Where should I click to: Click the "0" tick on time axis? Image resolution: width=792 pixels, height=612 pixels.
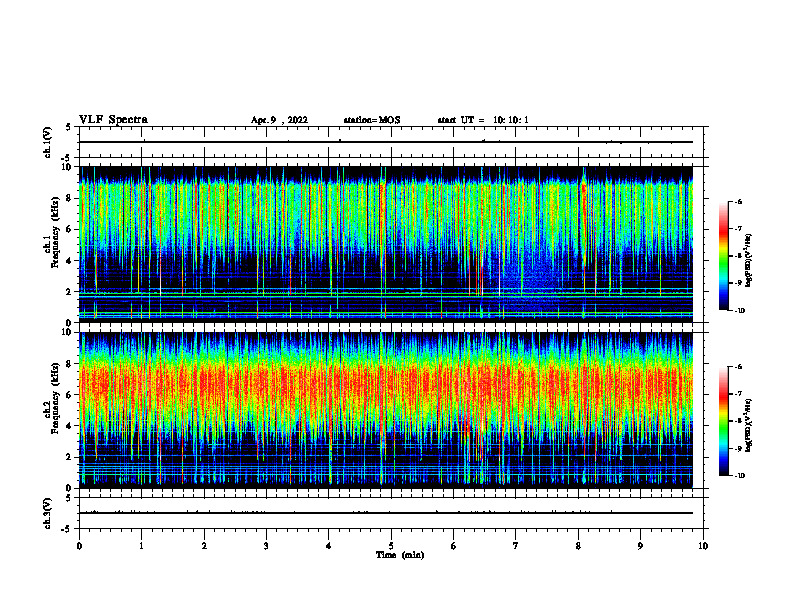[79, 546]
